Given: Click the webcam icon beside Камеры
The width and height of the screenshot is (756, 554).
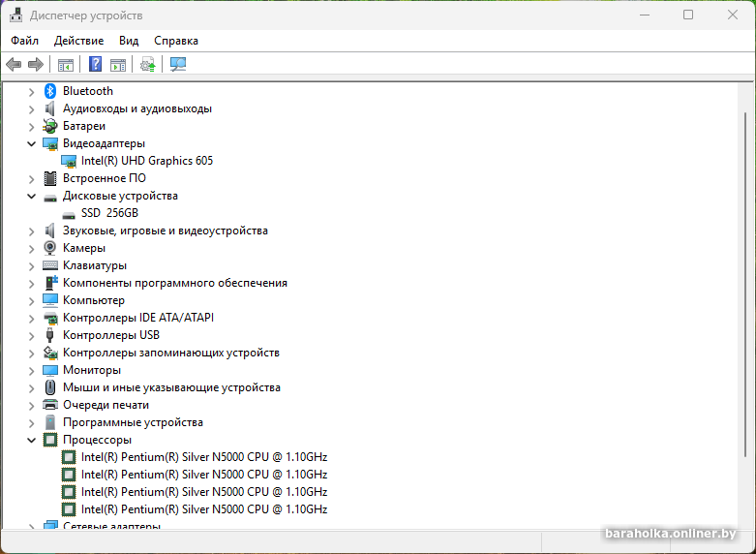Looking at the screenshot, I should pos(50,248).
